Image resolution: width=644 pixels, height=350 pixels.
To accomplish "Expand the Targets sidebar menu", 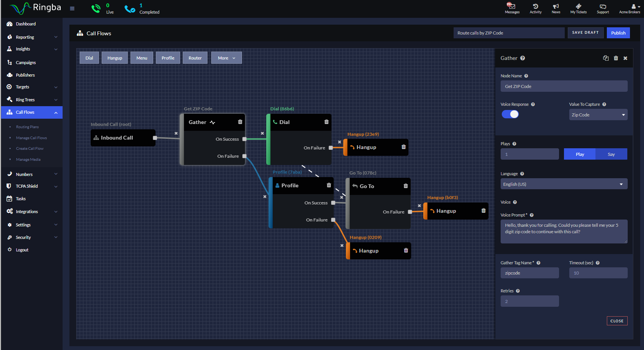I will click(x=32, y=87).
